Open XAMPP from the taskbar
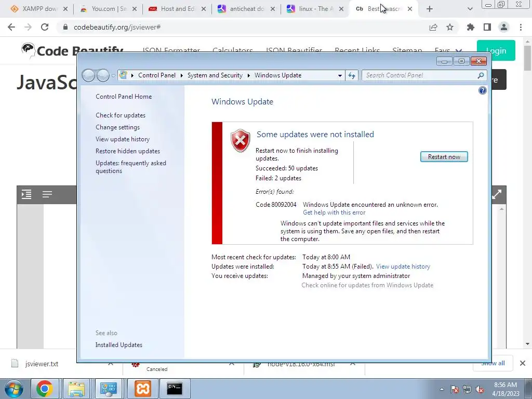Screen dimensions: 532x399 tap(143, 389)
